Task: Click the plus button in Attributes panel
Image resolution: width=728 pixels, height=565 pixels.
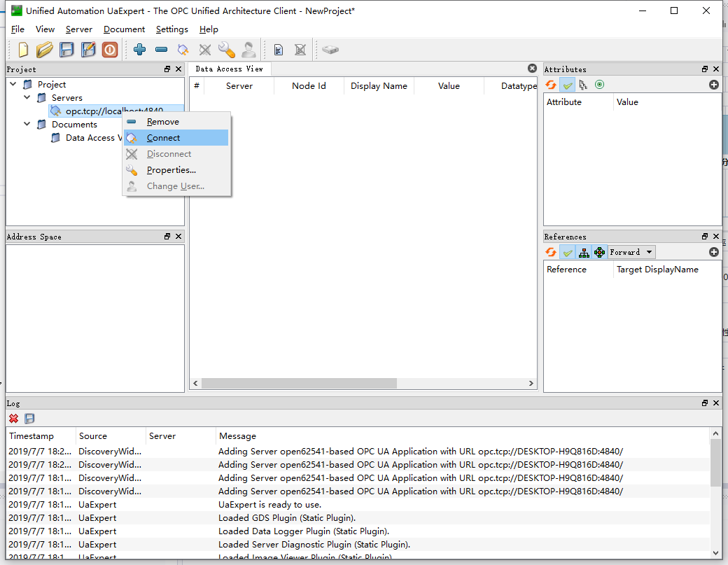Action: tap(714, 85)
